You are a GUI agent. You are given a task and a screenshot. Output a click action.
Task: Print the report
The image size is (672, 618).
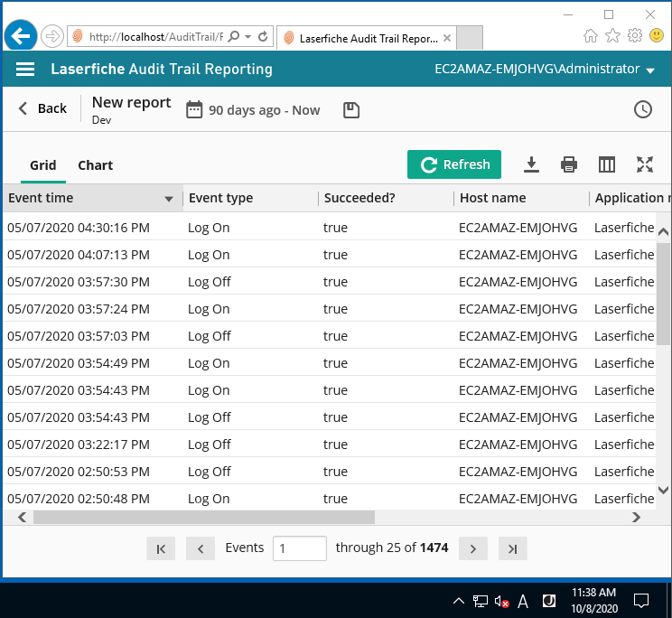click(x=569, y=164)
